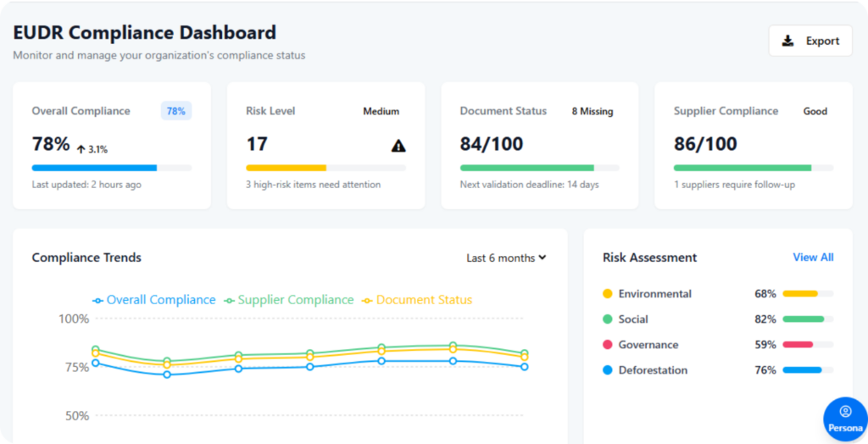This screenshot has height=444, width=868.
Task: Click the Overall Compliance blue progress bar
Action: click(x=95, y=168)
